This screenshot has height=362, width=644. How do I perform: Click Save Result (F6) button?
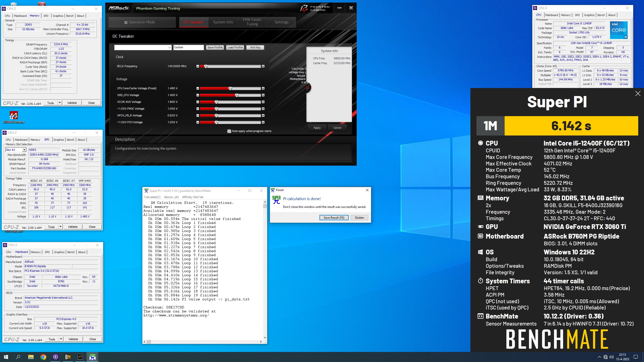click(x=334, y=218)
